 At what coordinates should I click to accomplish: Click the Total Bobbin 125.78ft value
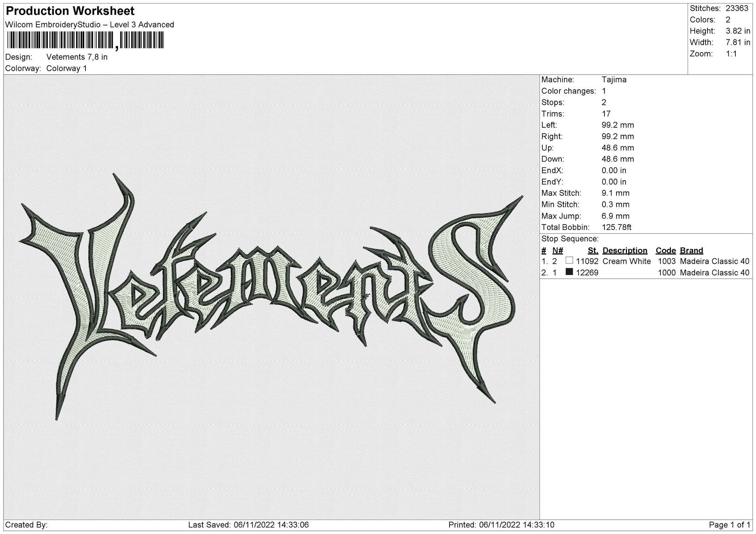[x=617, y=227]
